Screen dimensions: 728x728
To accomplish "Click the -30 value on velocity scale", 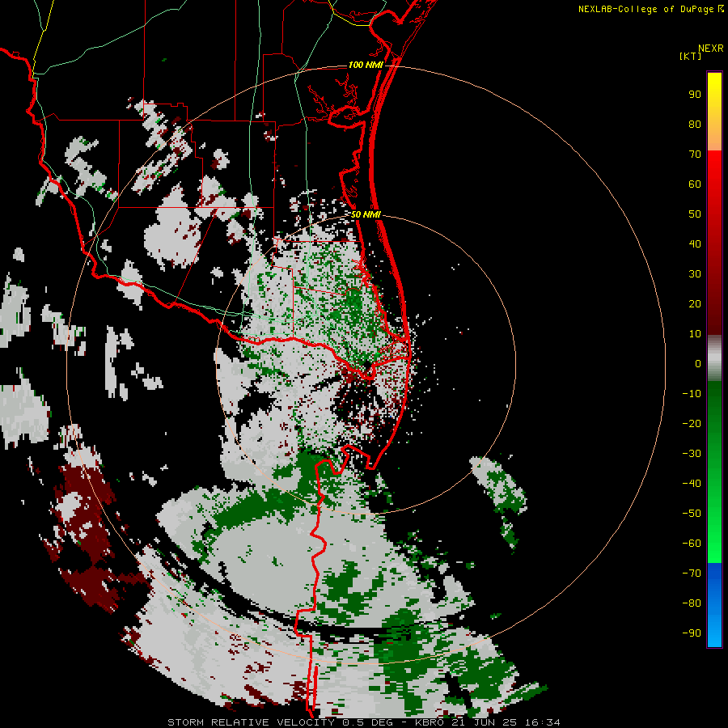I will 692,454.
